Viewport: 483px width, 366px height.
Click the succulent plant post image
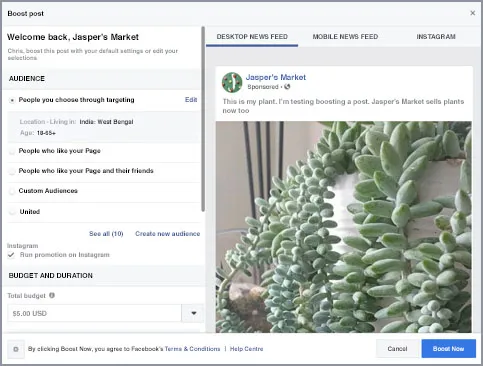click(x=344, y=227)
